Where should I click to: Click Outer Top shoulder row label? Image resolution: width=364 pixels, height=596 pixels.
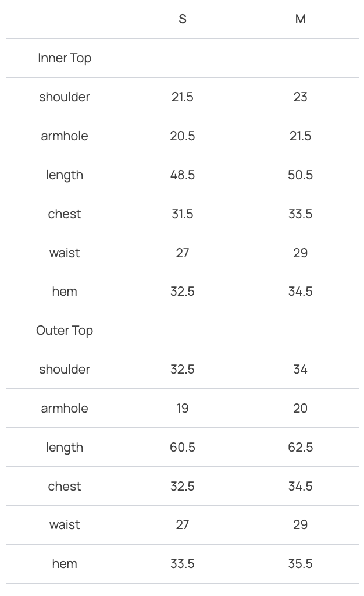[x=65, y=370]
